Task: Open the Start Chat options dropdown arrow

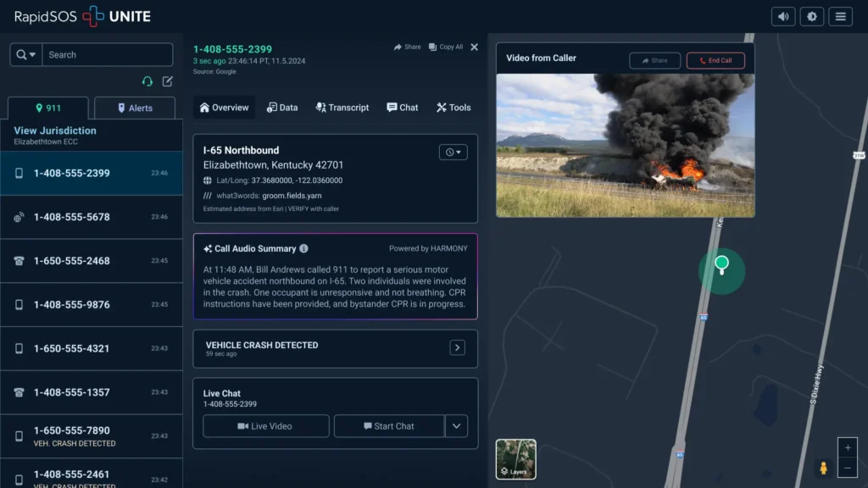Action: [456, 426]
